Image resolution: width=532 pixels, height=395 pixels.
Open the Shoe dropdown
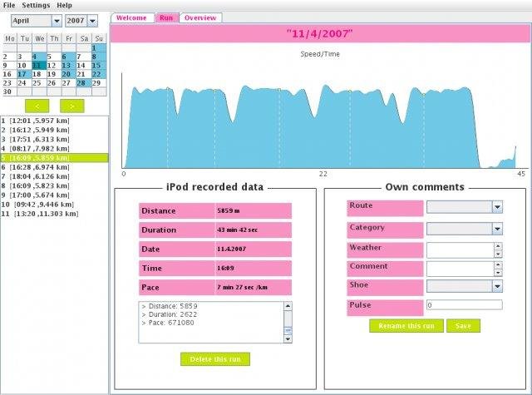465,286
